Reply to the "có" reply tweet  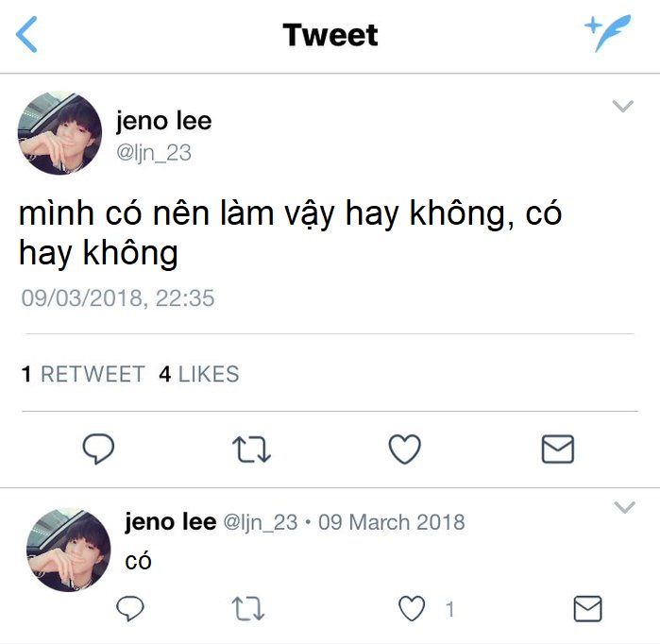click(130, 608)
